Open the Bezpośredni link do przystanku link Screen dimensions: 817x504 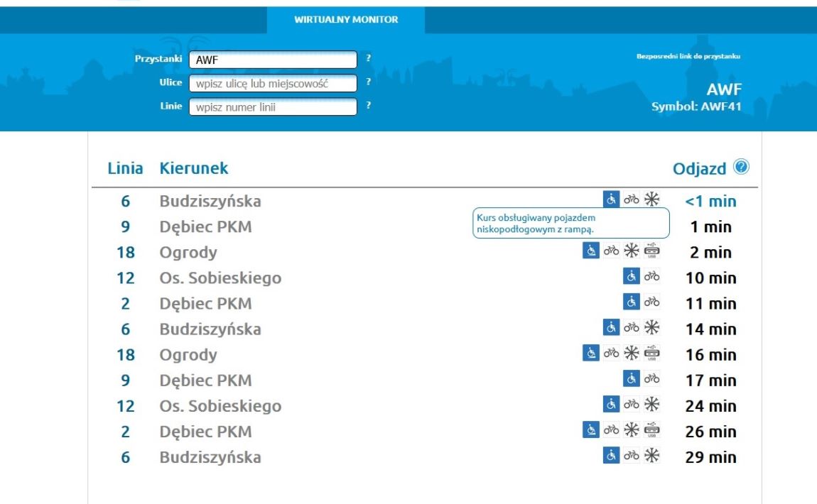[688, 57]
